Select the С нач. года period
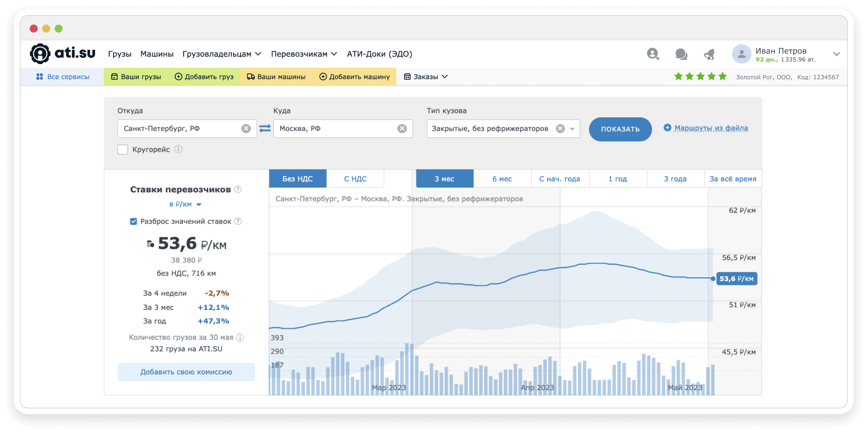This screenshot has height=433, width=868. (x=560, y=179)
